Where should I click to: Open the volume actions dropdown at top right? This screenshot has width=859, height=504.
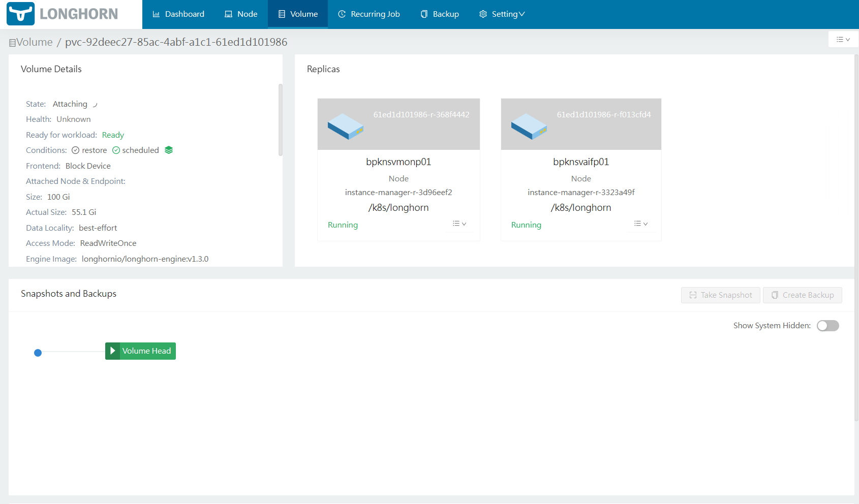(x=843, y=39)
